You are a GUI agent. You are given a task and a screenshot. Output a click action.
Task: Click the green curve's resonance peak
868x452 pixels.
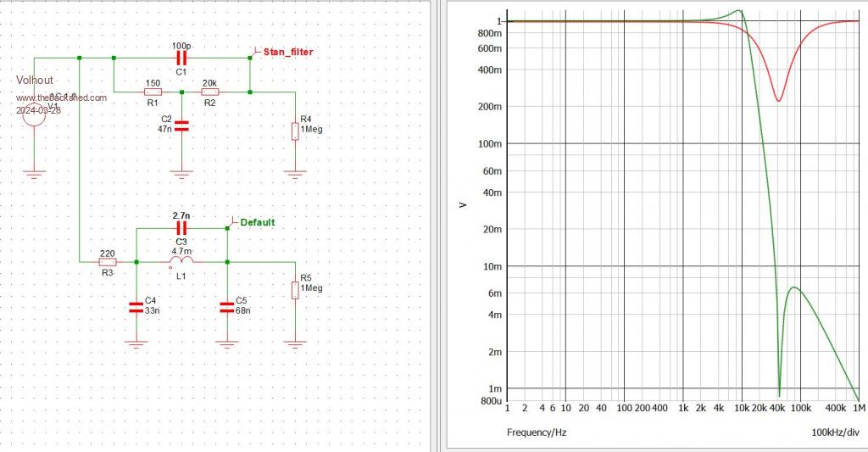(x=739, y=11)
